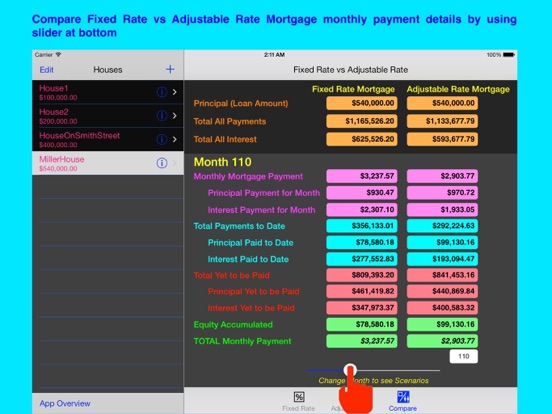The width and height of the screenshot is (552, 414).
Task: Open info for MillerHouse
Action: tap(162, 163)
